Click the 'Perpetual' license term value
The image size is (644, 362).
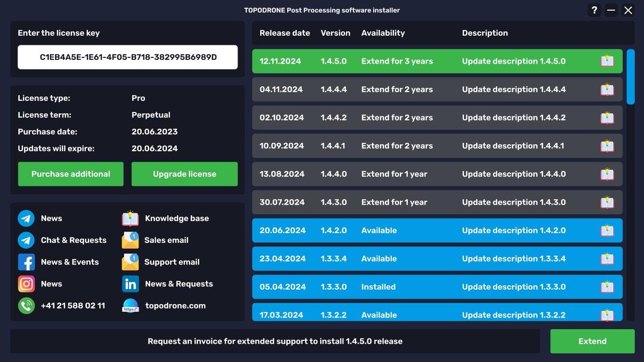tap(151, 115)
